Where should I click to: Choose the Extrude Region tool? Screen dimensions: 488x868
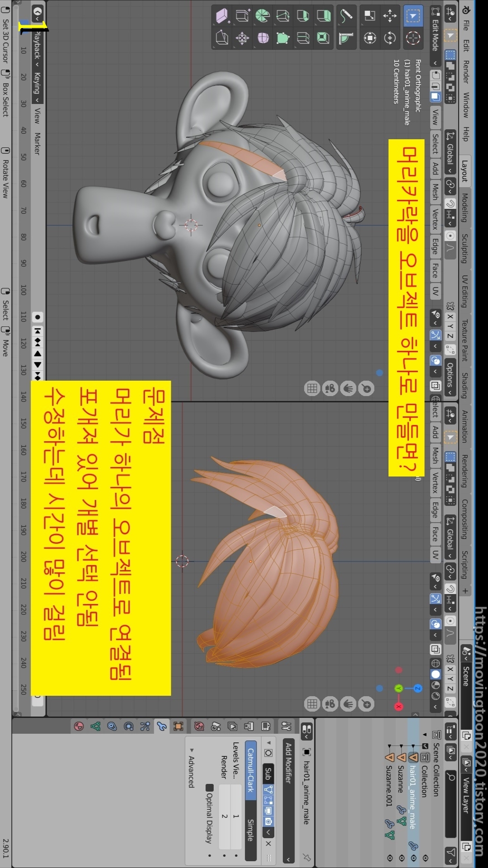323,16
